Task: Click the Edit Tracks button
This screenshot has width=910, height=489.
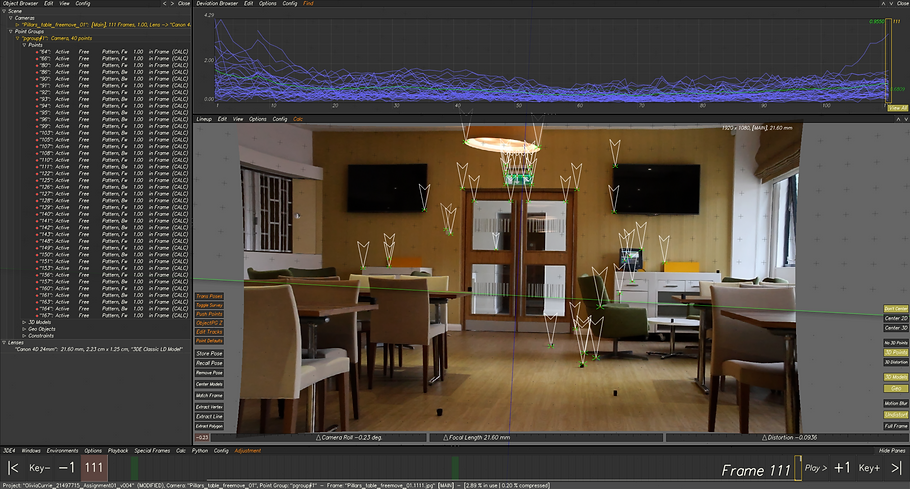Action: [x=210, y=332]
